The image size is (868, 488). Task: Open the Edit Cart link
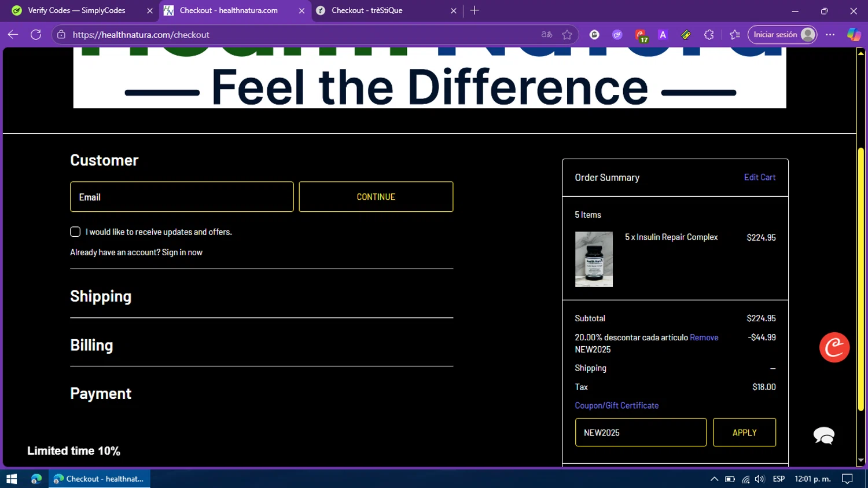pyautogui.click(x=760, y=177)
